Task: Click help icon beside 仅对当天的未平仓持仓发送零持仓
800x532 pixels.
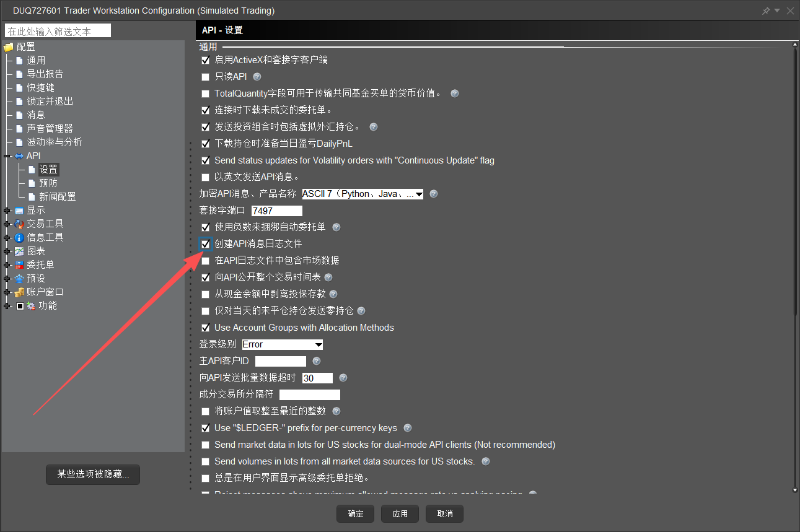Action: pyautogui.click(x=361, y=311)
